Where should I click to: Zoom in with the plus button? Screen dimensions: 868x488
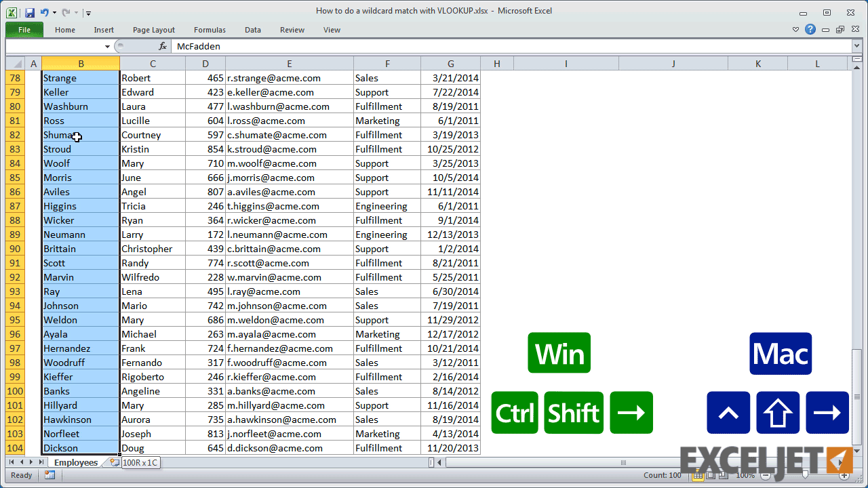(x=844, y=475)
